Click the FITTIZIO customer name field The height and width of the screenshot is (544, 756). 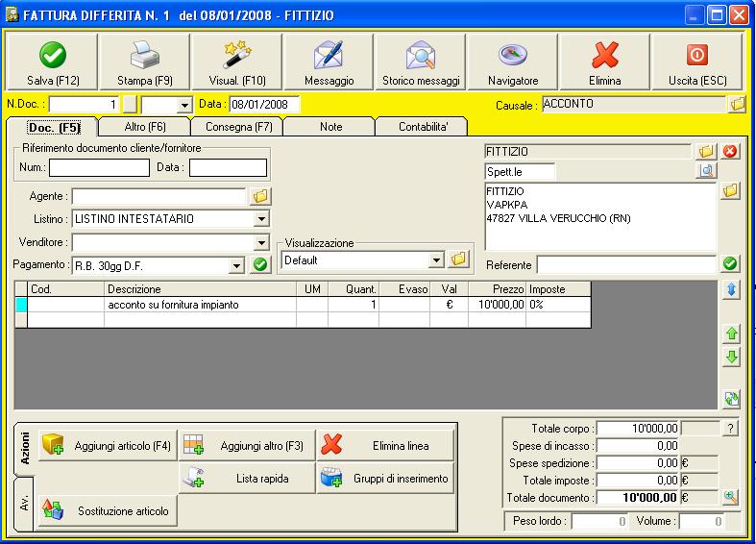coord(587,152)
